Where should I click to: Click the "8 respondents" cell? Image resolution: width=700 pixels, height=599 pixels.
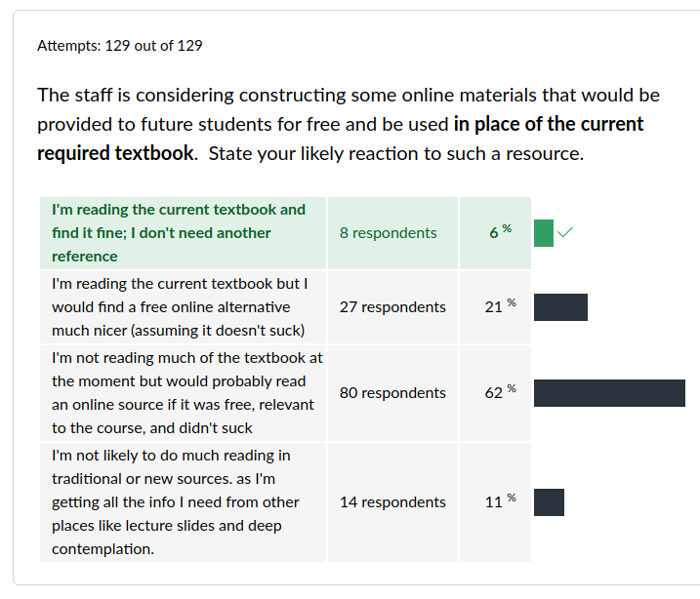pos(392,233)
